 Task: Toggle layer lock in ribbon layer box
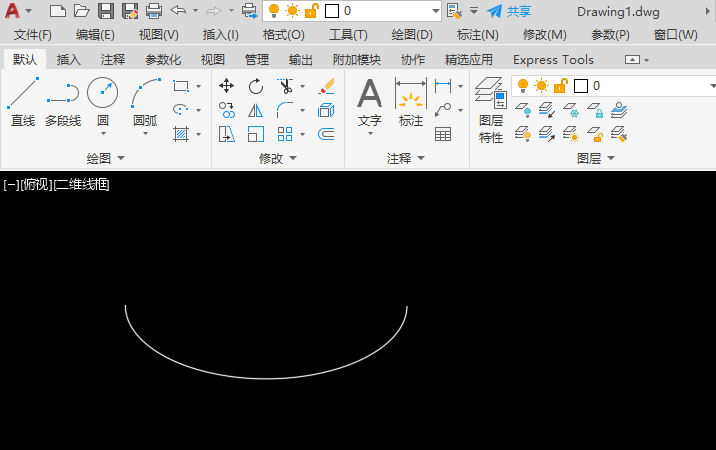click(561, 85)
